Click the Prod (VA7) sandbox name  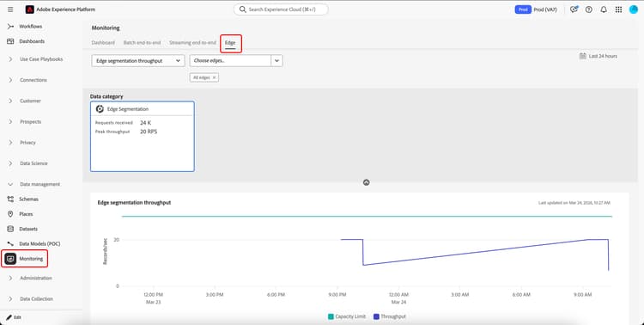point(545,9)
